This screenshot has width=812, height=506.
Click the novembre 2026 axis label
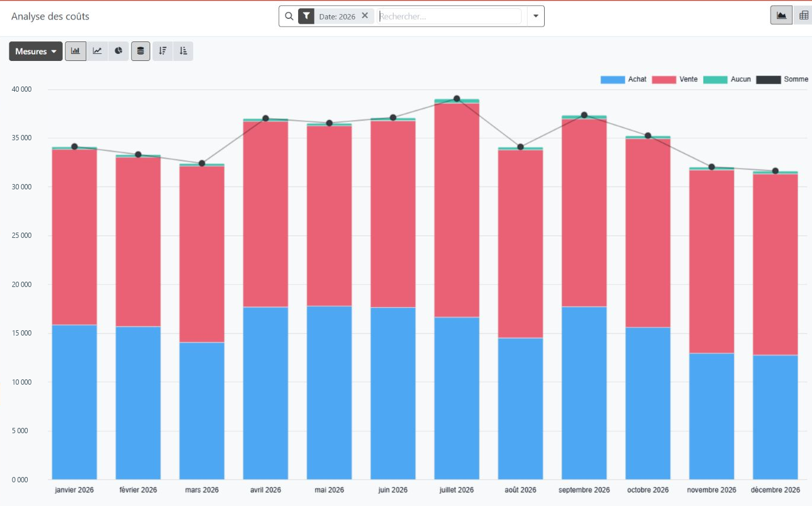(712, 490)
